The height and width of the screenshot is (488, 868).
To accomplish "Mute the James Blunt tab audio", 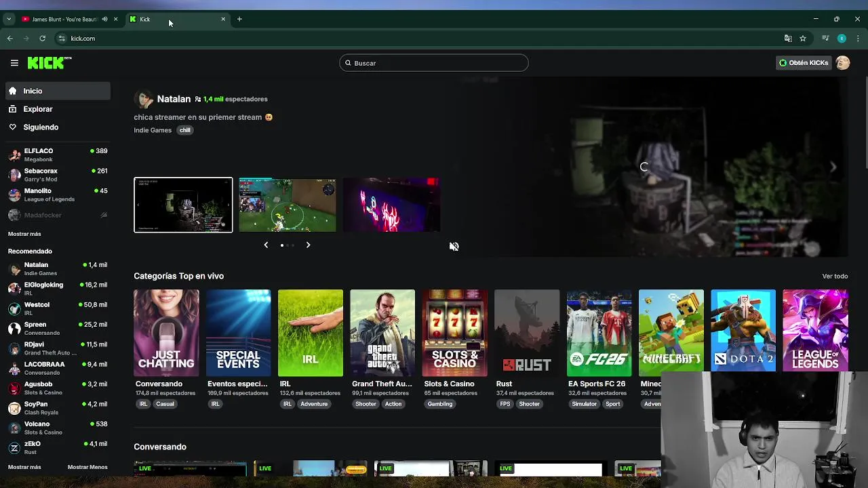I will click(104, 19).
